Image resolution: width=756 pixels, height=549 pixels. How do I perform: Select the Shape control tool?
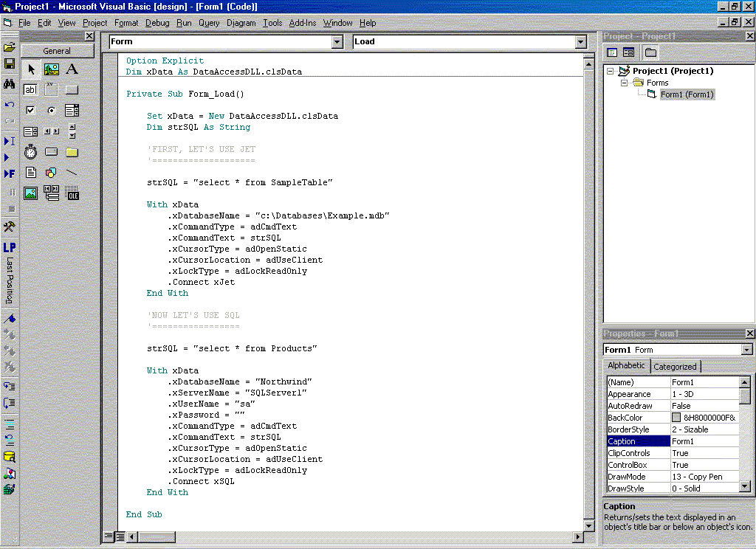coord(52,173)
